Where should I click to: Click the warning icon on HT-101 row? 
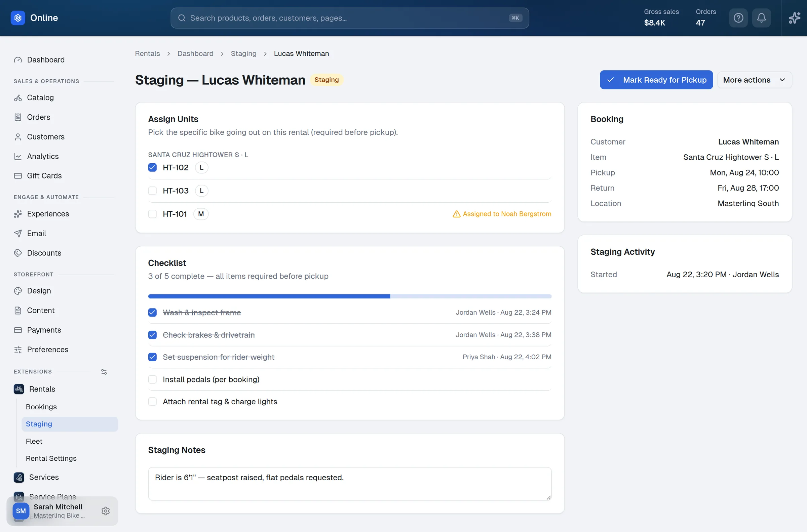pyautogui.click(x=456, y=214)
